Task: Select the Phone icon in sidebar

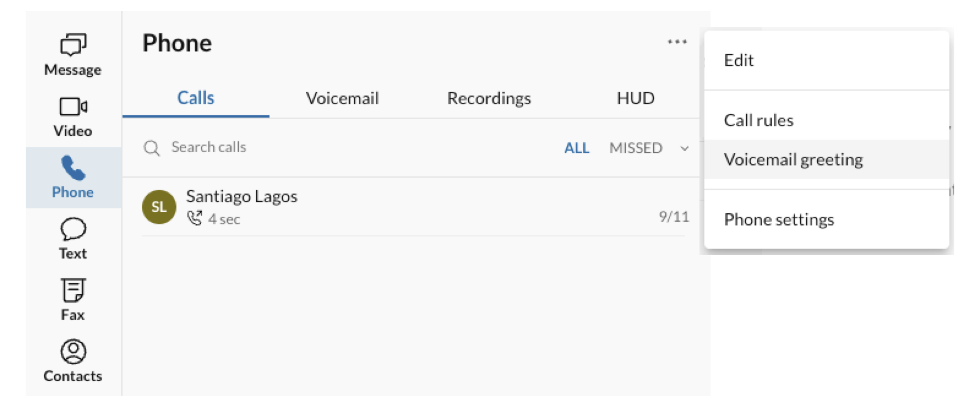Action: [73, 168]
